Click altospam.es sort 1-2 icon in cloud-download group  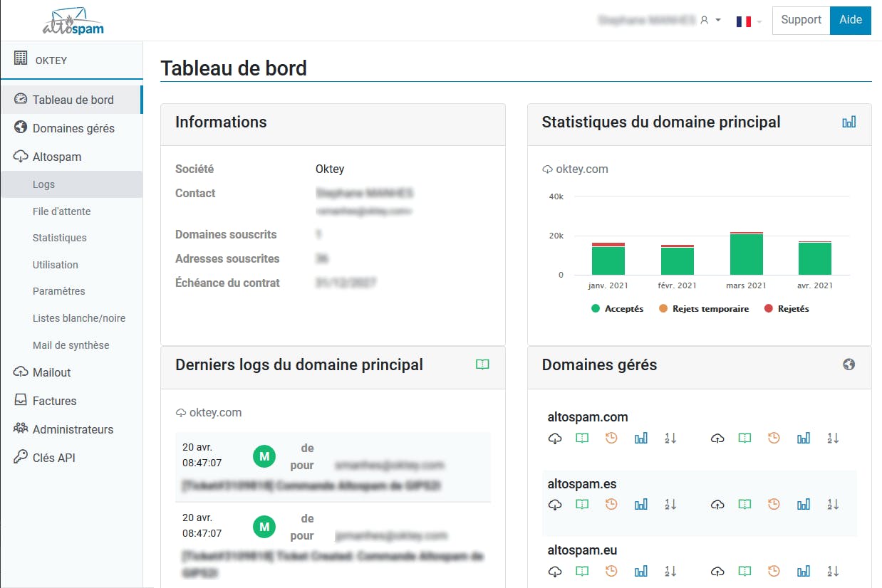click(x=670, y=504)
